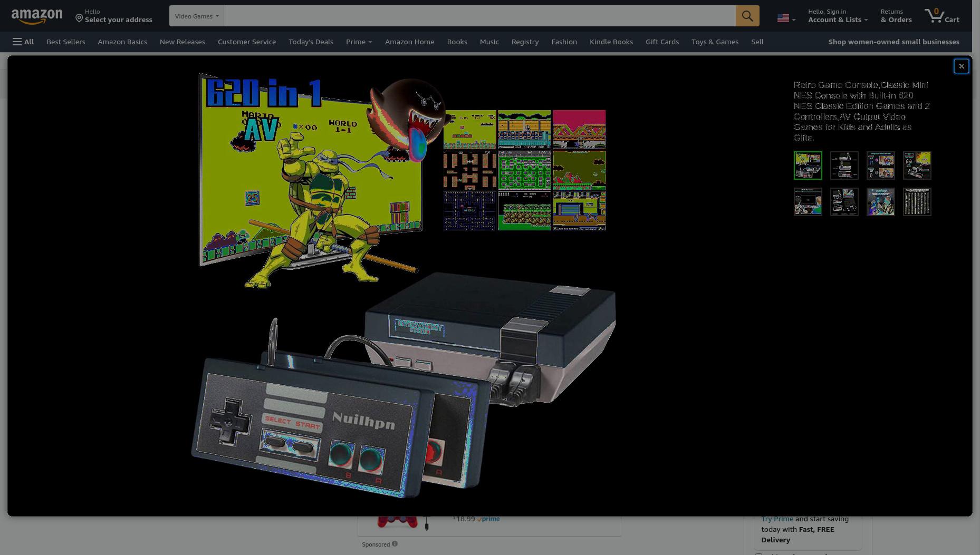Select the game list text thumbnail
The image size is (980, 555).
(917, 202)
